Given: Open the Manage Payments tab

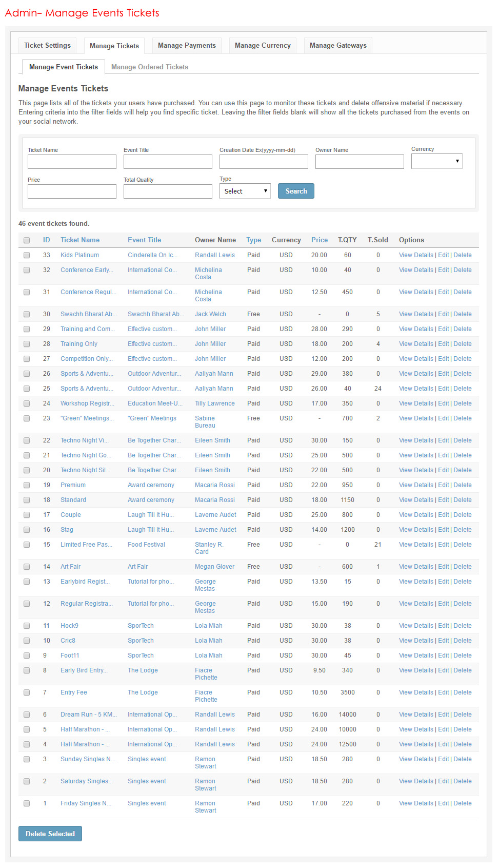Looking at the screenshot, I should click(x=187, y=45).
